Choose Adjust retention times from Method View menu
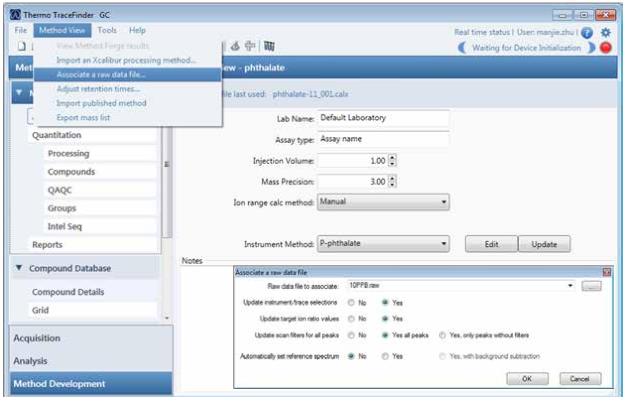This screenshot has height=402, width=625. tap(96, 88)
